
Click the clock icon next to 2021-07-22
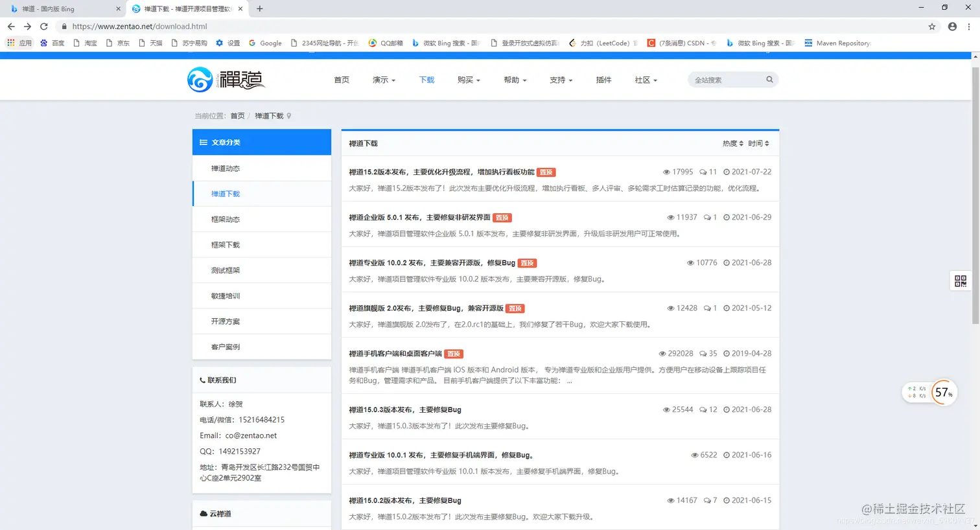tap(728, 172)
